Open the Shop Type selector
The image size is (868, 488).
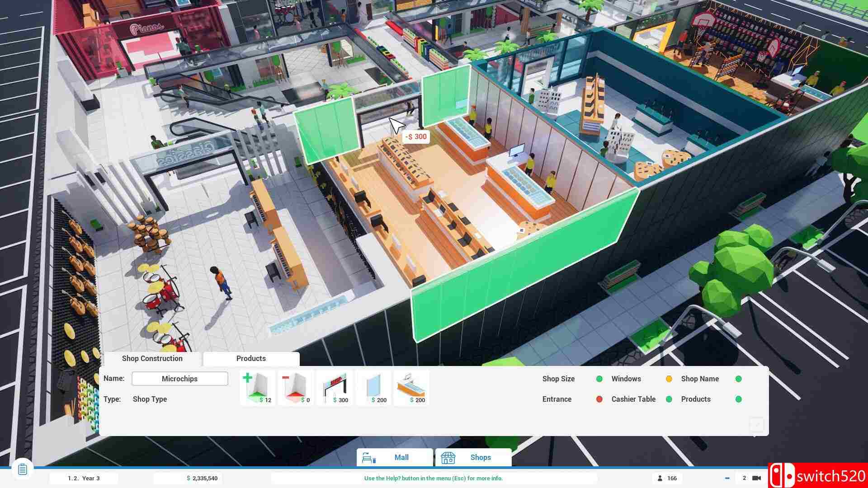click(x=150, y=399)
